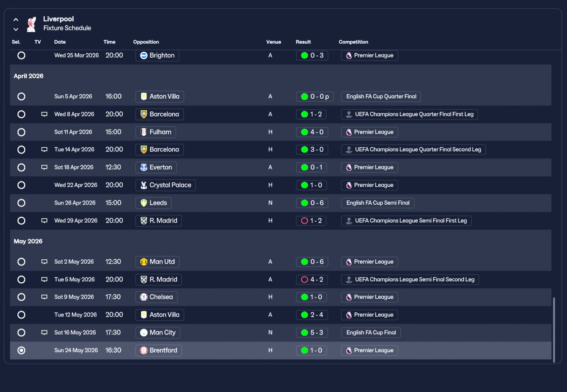Image resolution: width=567 pixels, height=392 pixels.
Task: Click Premier League logo in Chelsea row
Action: pos(349,297)
